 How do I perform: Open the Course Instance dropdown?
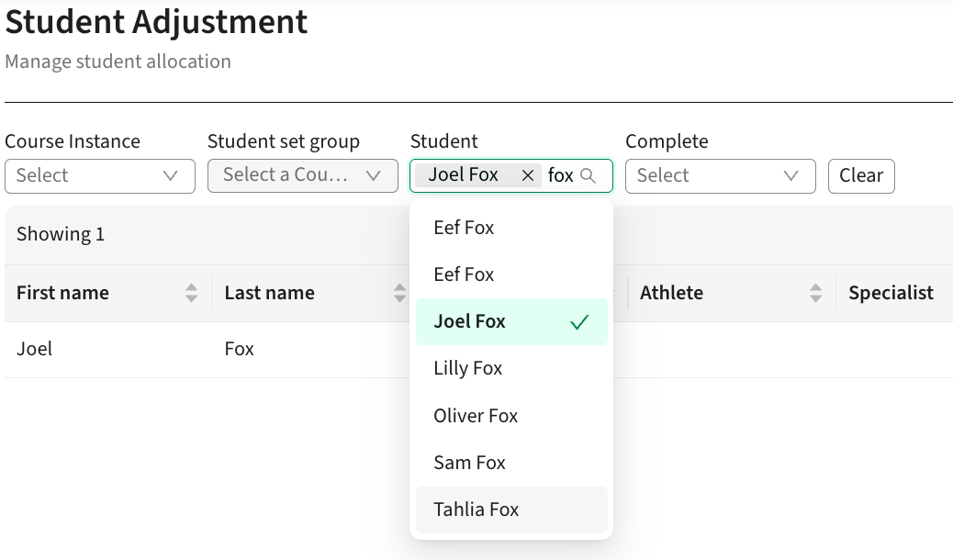[100, 176]
